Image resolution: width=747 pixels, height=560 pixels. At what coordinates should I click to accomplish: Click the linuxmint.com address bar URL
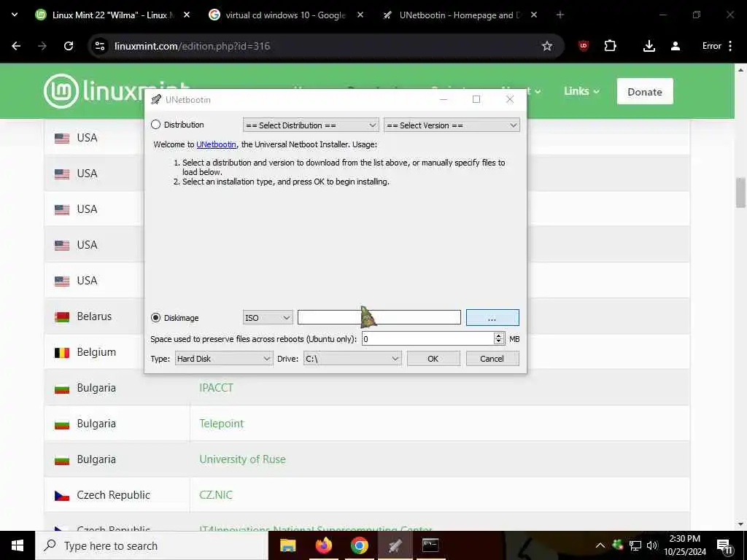tap(192, 46)
